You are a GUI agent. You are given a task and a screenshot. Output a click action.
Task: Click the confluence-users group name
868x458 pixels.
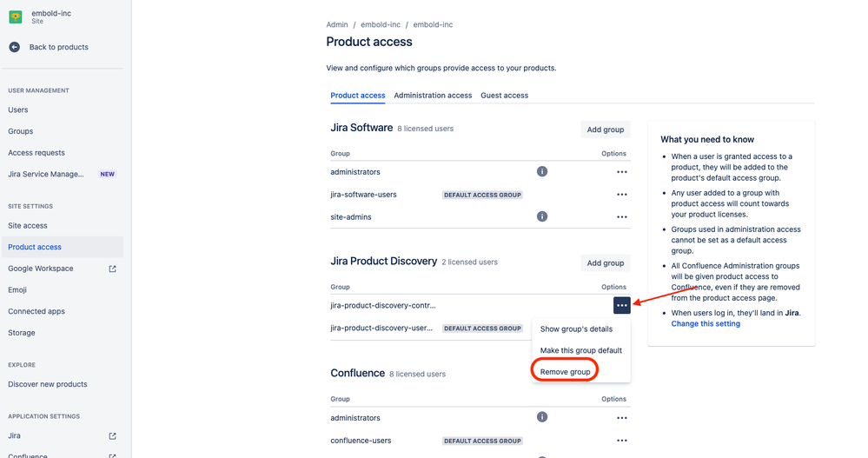(x=361, y=441)
